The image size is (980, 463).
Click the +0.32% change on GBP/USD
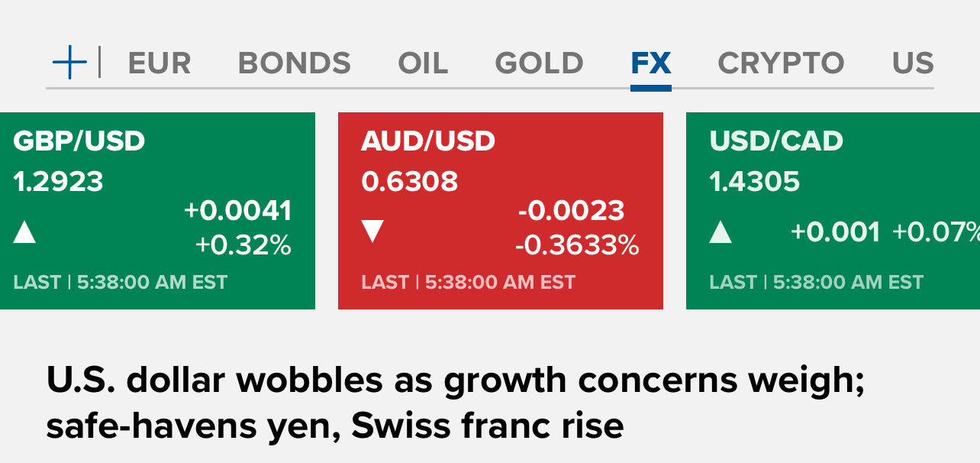point(243,245)
